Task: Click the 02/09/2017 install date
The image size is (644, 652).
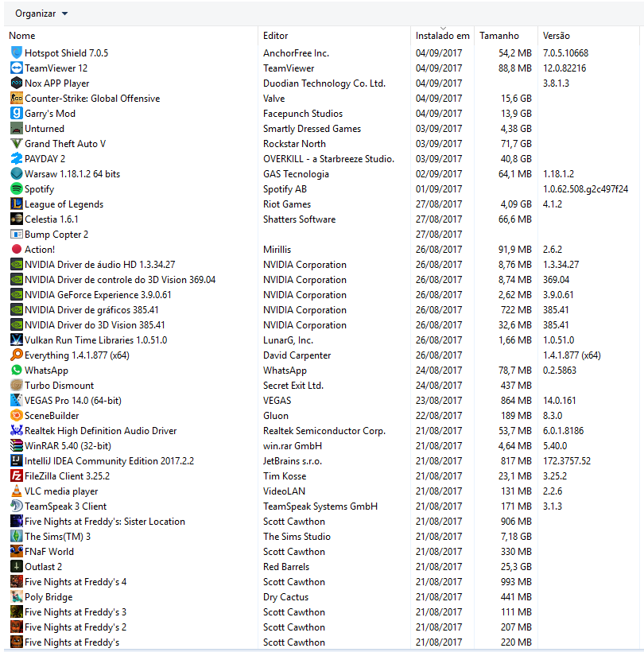Action: tap(439, 174)
